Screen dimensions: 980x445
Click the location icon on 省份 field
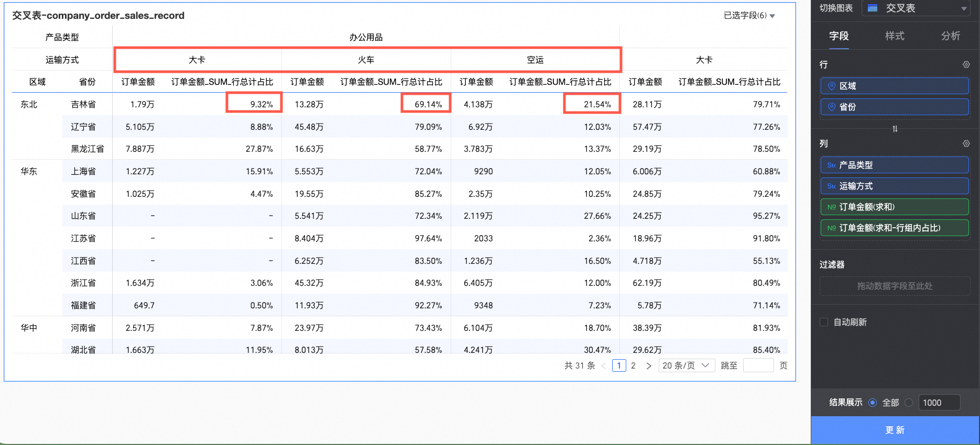point(831,107)
